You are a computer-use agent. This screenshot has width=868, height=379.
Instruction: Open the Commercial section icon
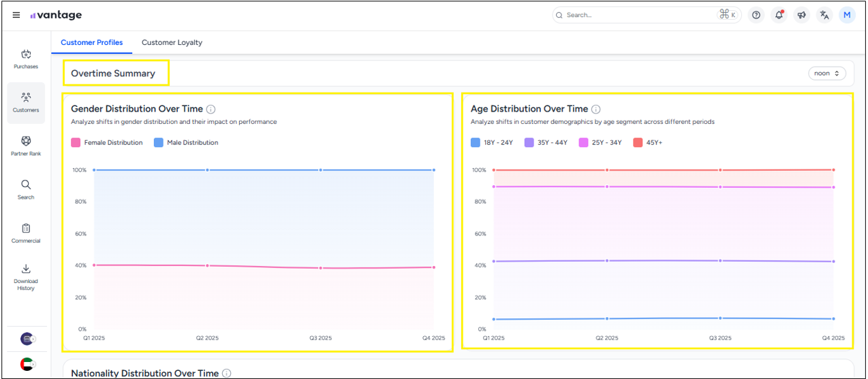[x=26, y=233]
